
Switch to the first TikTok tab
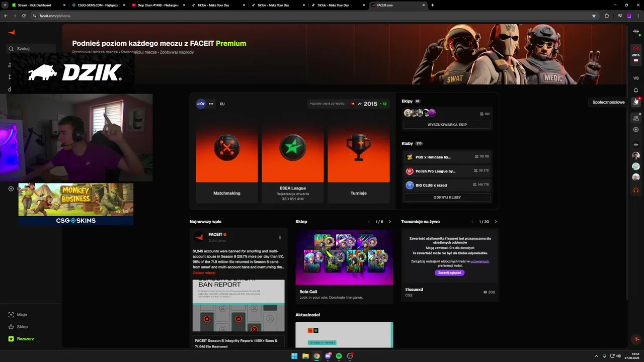tap(217, 5)
